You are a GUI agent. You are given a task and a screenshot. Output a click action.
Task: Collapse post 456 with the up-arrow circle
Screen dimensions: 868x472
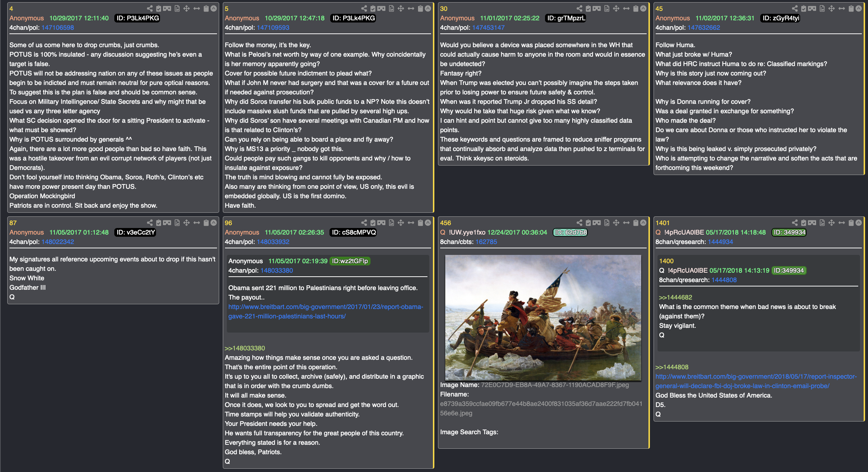click(643, 223)
